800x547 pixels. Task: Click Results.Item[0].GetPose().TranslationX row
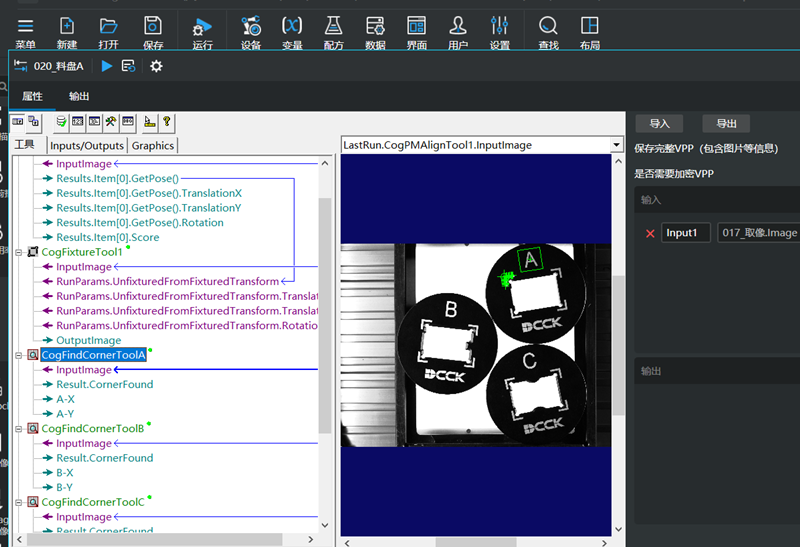(x=149, y=193)
